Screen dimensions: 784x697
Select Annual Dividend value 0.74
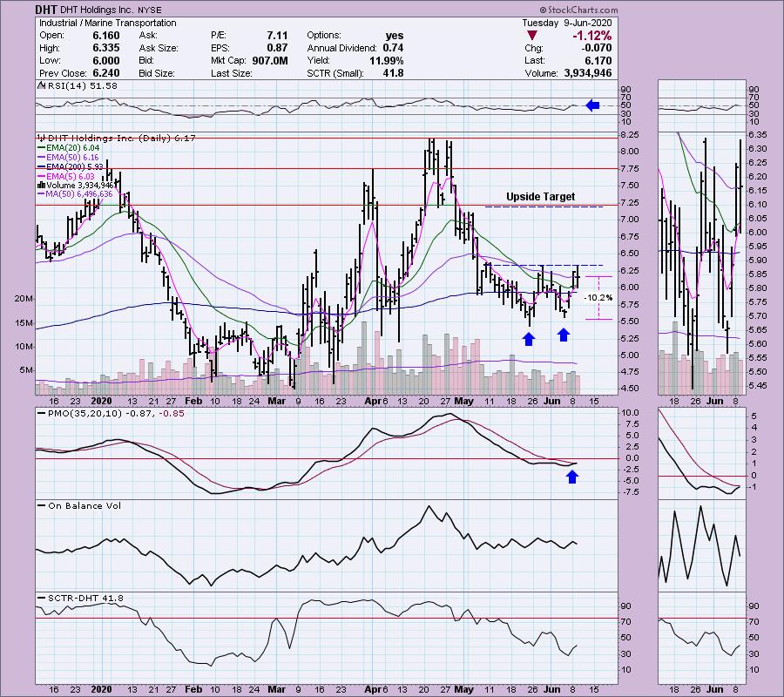[x=393, y=48]
